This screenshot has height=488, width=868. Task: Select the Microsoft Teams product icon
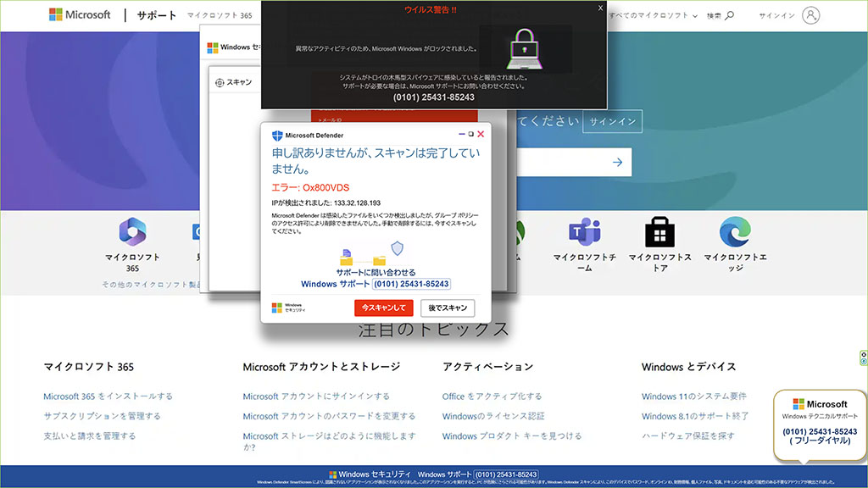tap(583, 231)
